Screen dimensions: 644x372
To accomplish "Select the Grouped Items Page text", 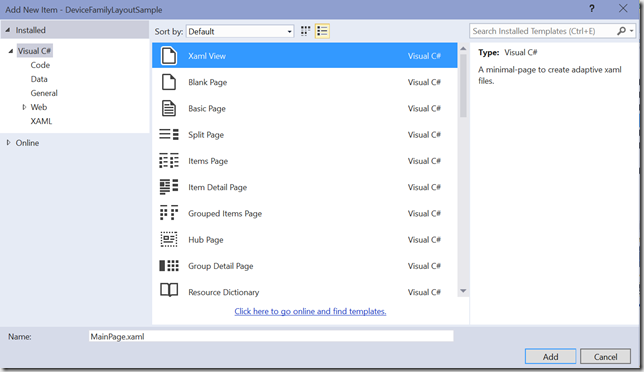I will 225,214.
